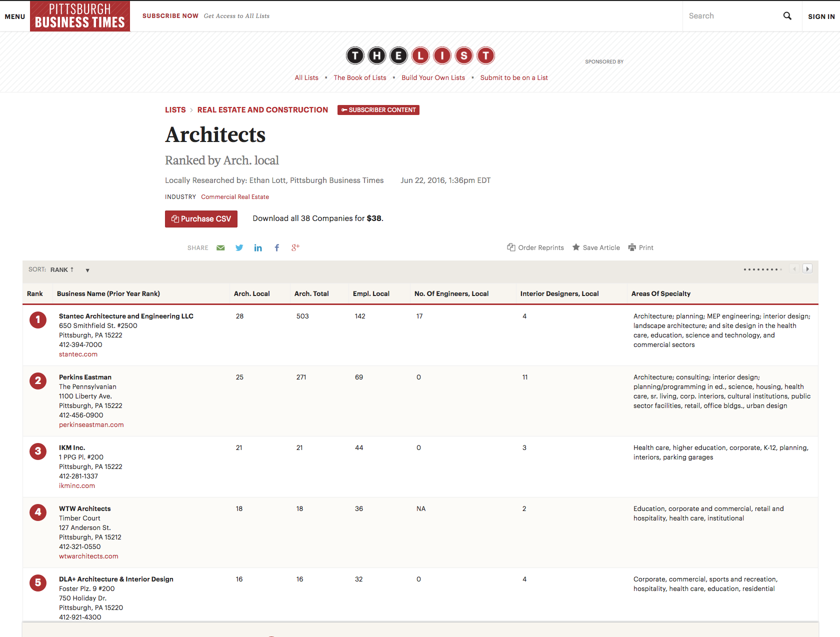Click Order Reprints
This screenshot has height=637, width=840.
tap(535, 247)
